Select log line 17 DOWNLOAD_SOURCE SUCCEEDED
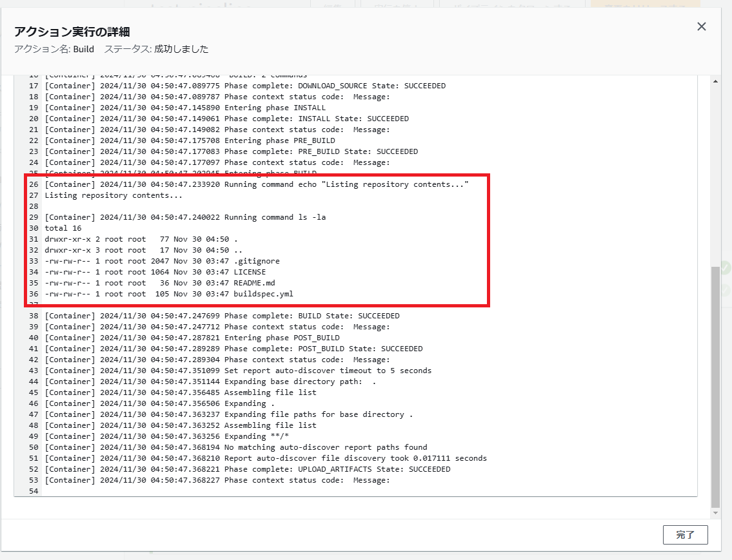Viewport: 732px width, 560px height. click(245, 86)
